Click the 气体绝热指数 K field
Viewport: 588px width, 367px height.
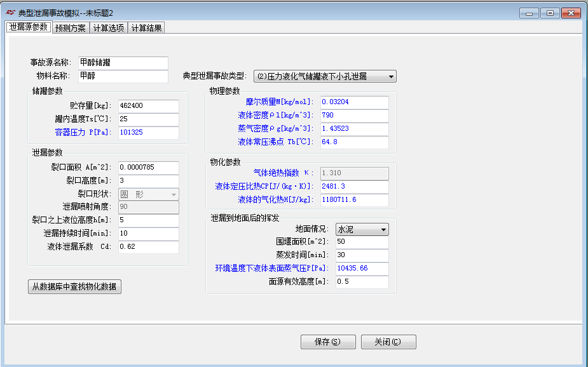click(354, 173)
